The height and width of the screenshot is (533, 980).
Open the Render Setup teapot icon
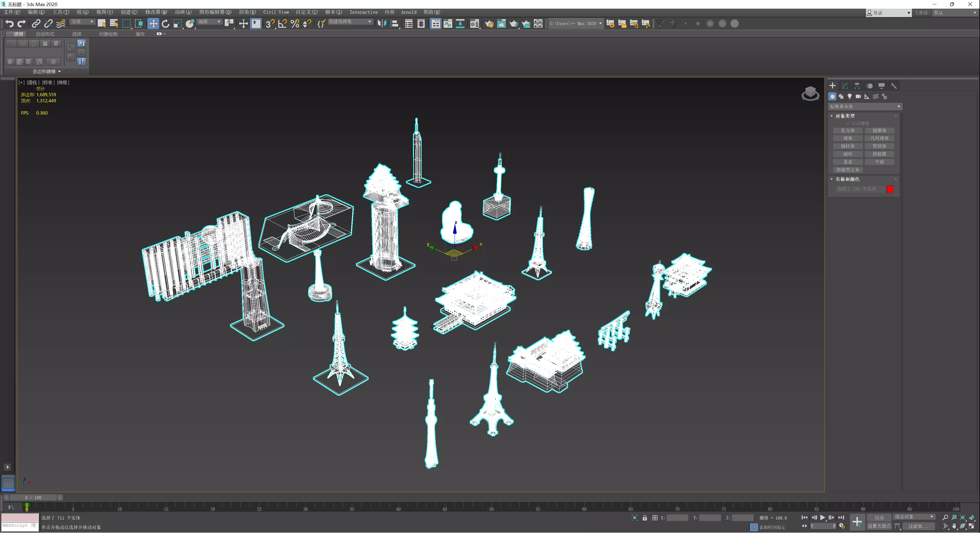coord(489,23)
